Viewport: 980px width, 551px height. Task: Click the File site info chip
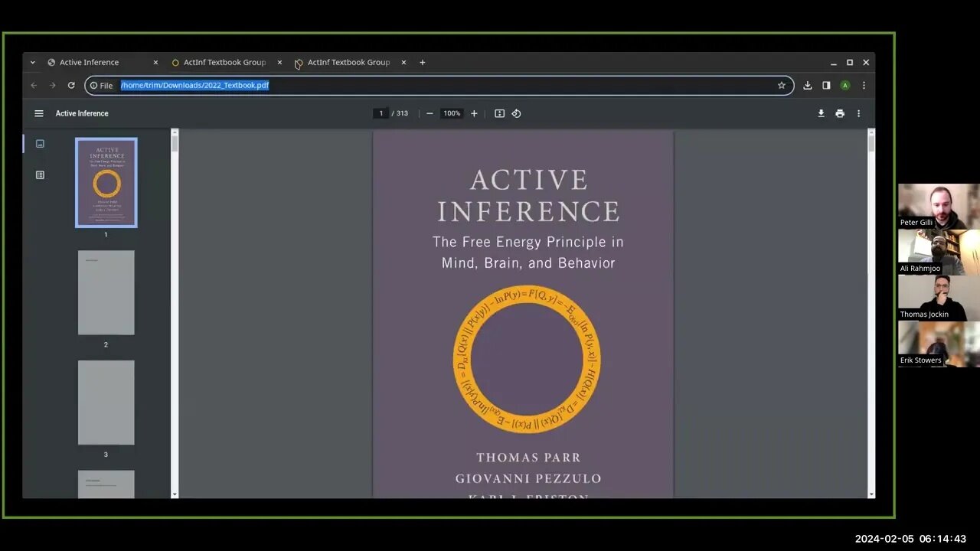click(101, 85)
